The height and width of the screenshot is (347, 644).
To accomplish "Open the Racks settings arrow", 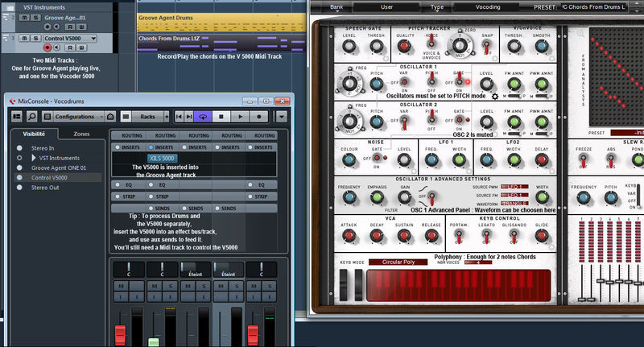I will click(167, 117).
